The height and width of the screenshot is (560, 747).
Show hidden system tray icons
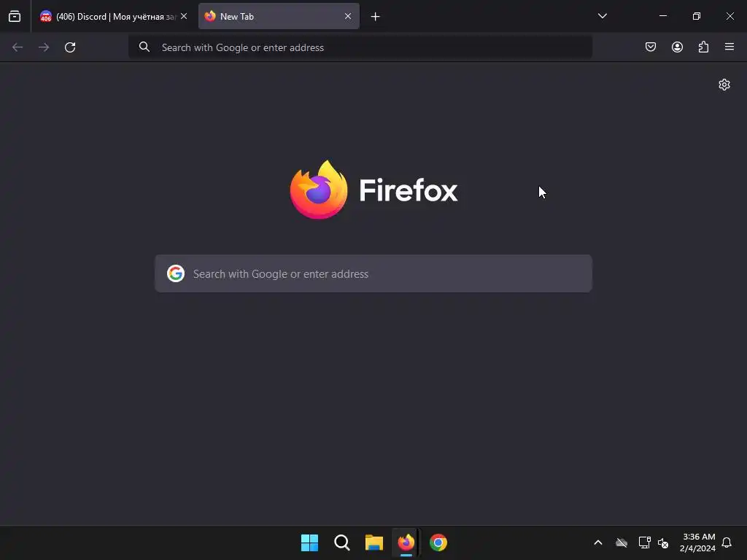[x=598, y=542]
